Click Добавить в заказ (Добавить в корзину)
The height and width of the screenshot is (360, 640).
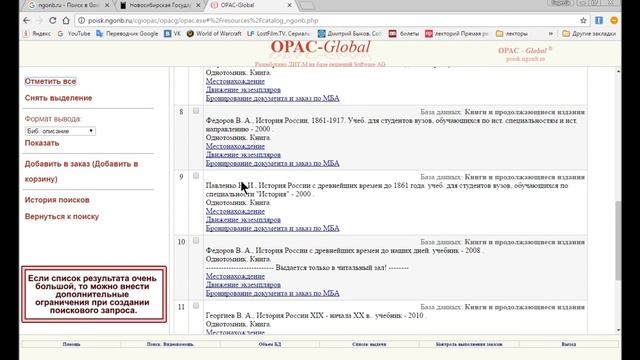click(81, 171)
